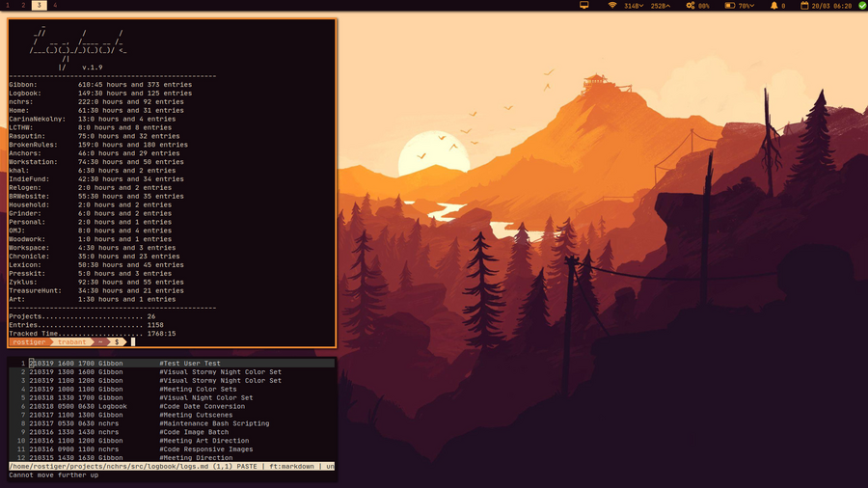Click the download speed 314B indicator

click(x=634, y=6)
